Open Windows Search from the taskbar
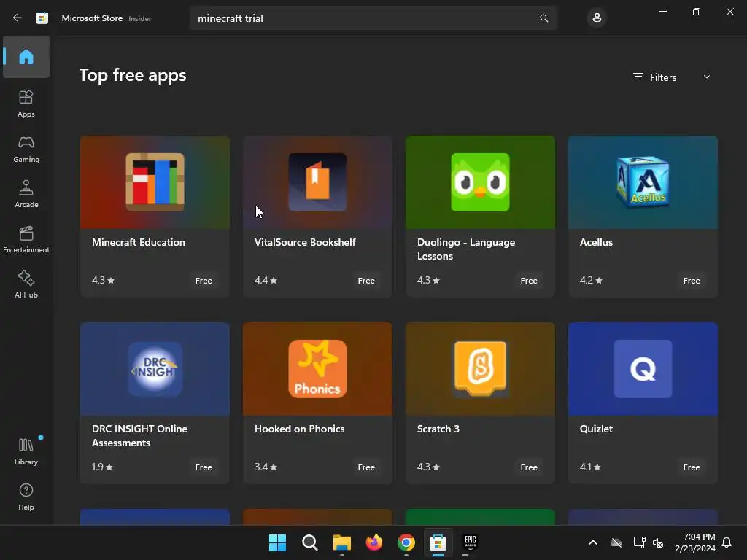This screenshot has width=747, height=560. point(309,542)
